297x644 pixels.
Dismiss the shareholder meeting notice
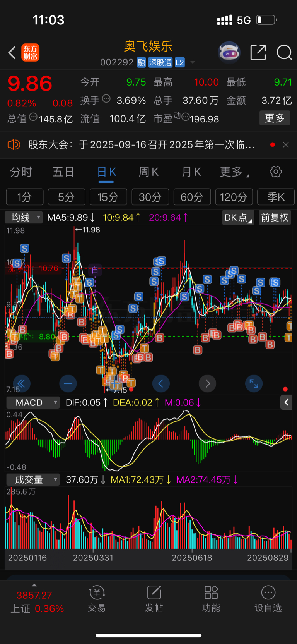[x=286, y=144]
